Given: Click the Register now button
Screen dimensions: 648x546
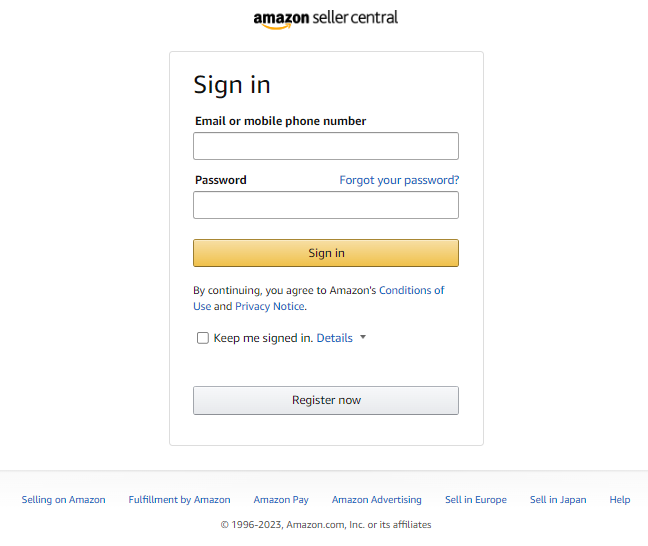Looking at the screenshot, I should 326,401.
